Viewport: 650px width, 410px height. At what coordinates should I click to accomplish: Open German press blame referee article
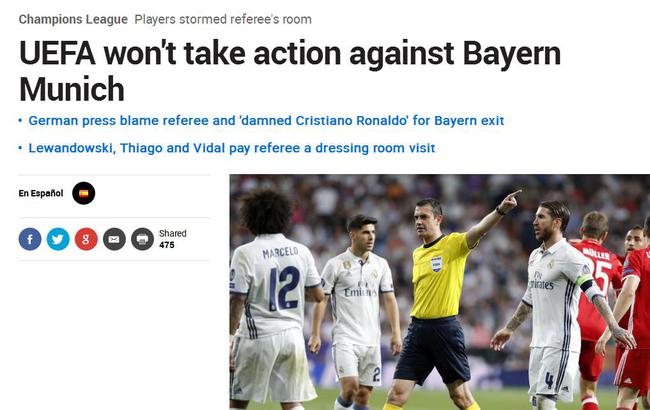point(266,121)
